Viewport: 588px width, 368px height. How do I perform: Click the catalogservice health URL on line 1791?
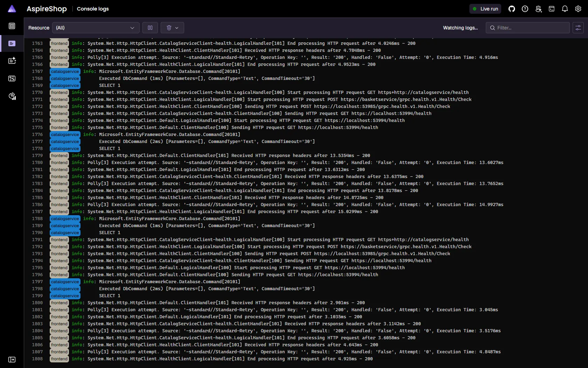click(423, 240)
